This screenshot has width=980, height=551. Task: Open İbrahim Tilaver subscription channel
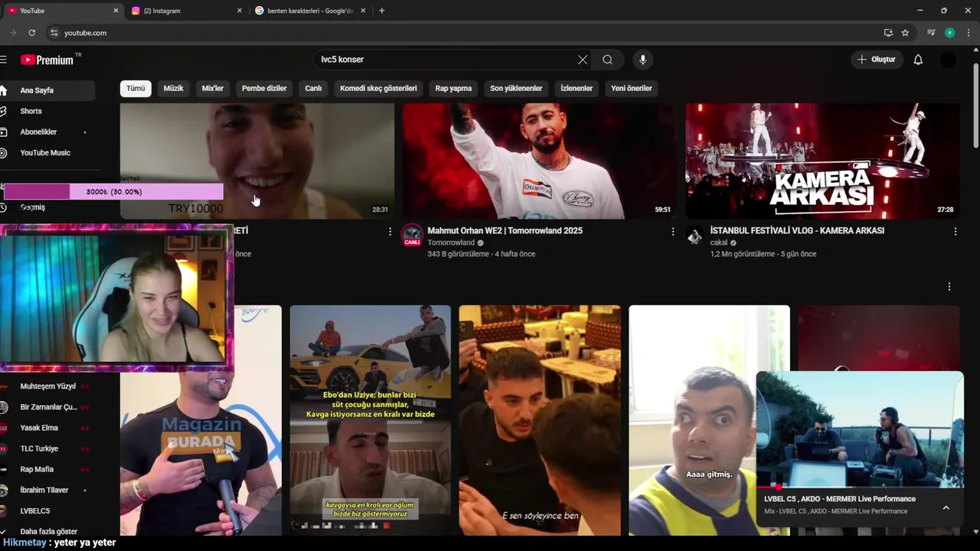pos(47,490)
